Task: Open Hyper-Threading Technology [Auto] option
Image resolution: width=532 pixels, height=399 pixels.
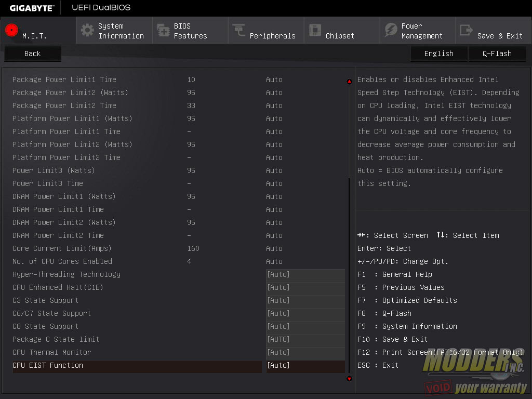Action: pyautogui.click(x=305, y=274)
